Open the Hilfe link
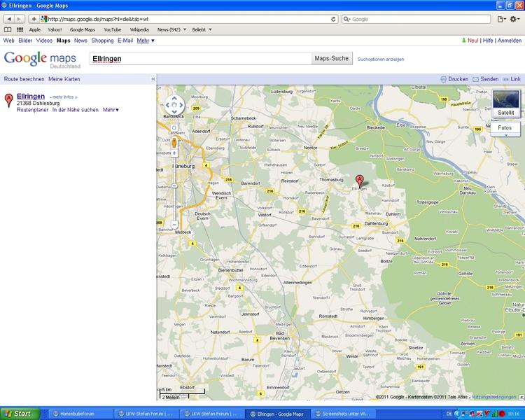The width and height of the screenshot is (525, 420). 488,41
